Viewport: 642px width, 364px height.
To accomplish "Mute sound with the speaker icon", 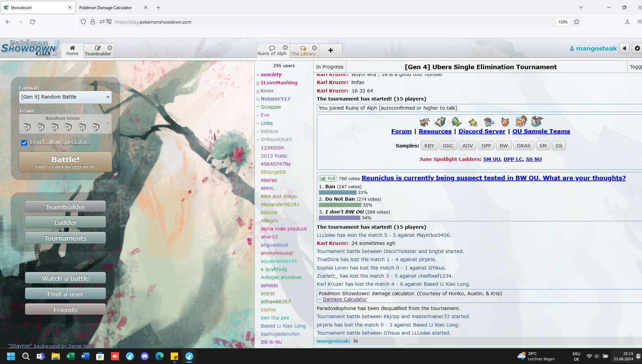I will (624, 49).
